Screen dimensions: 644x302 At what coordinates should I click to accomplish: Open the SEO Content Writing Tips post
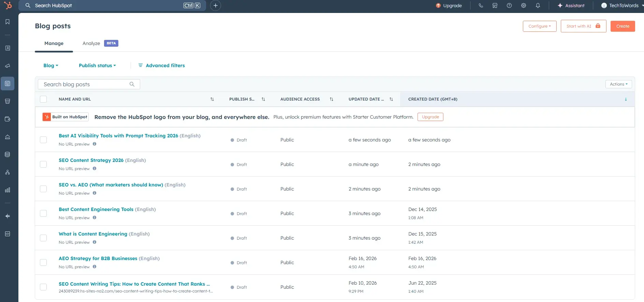134,284
